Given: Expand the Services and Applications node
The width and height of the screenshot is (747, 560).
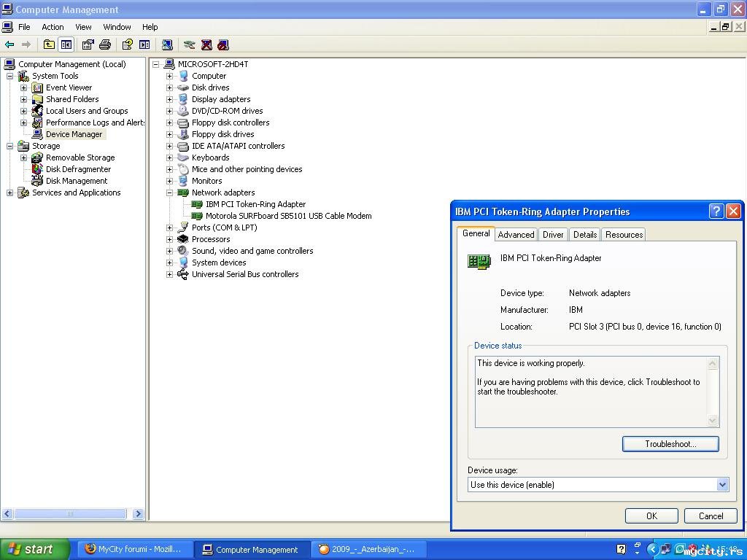Looking at the screenshot, I should (x=9, y=192).
